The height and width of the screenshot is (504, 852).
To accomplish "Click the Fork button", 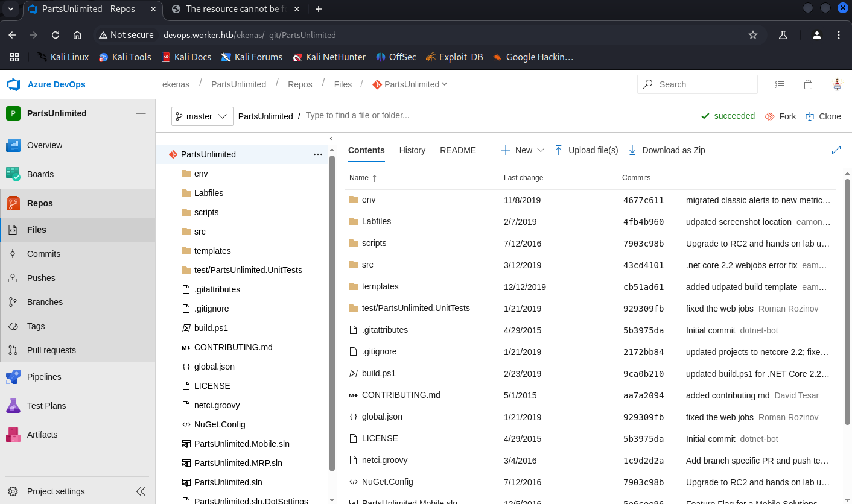I will click(x=780, y=116).
